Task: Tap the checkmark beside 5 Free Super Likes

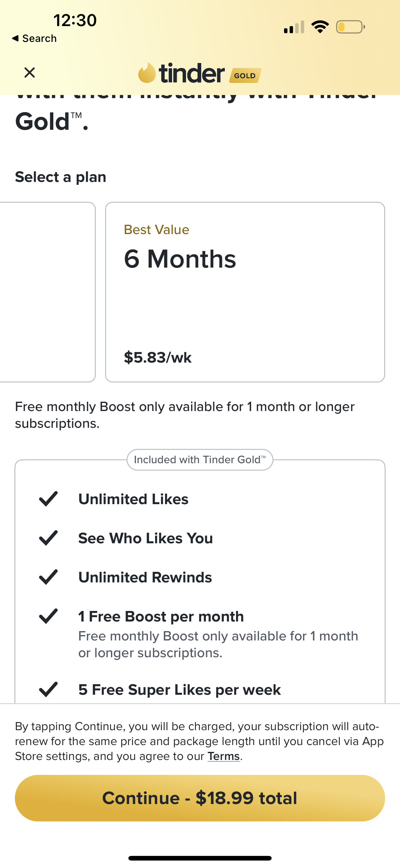Action: pyautogui.click(x=48, y=689)
